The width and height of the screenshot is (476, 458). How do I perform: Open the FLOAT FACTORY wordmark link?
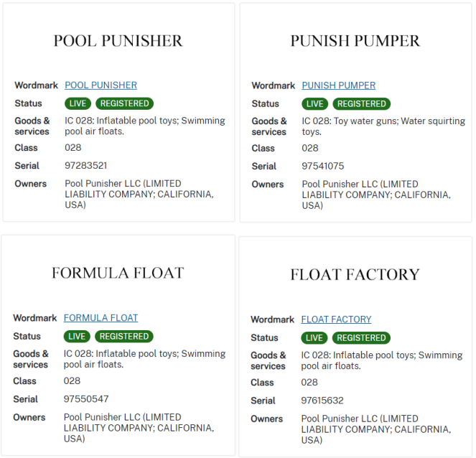[x=336, y=319]
